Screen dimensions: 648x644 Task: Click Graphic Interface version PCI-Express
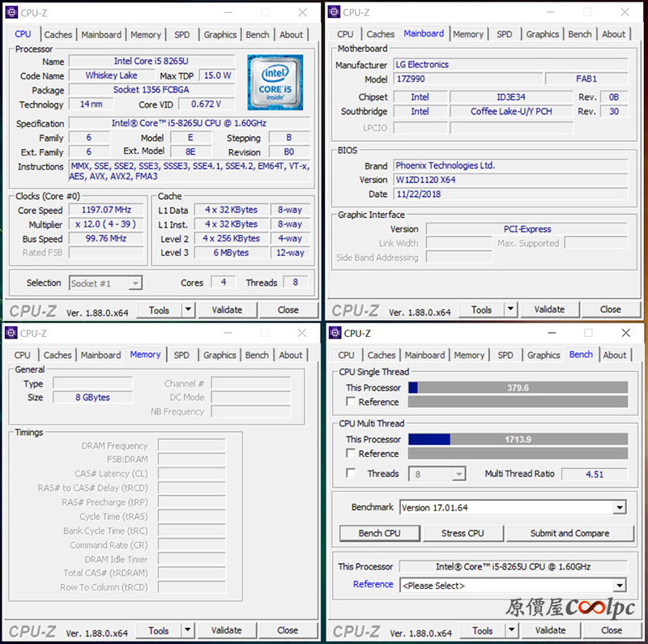(527, 229)
